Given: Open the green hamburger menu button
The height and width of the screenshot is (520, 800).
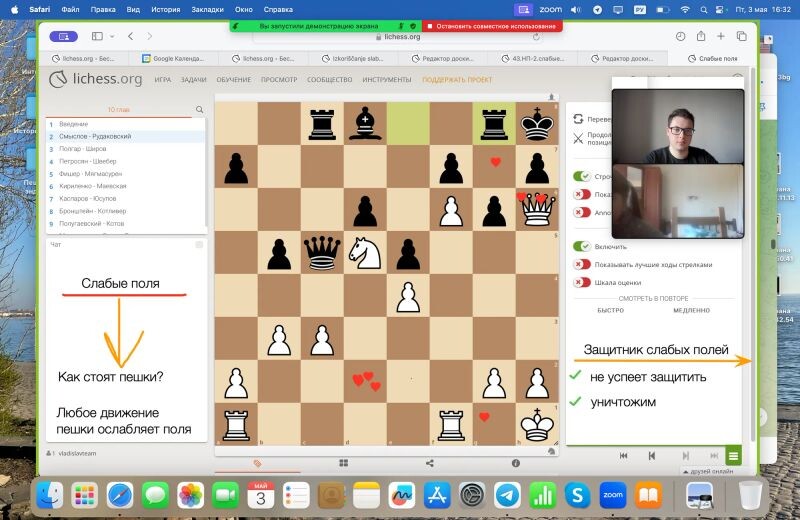Looking at the screenshot, I should pos(734,456).
